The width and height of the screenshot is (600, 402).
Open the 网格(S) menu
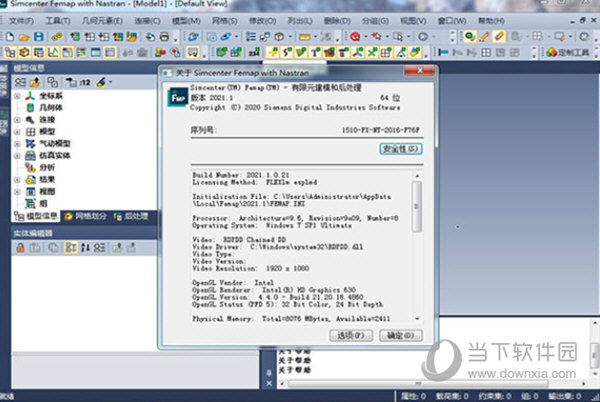click(x=225, y=21)
